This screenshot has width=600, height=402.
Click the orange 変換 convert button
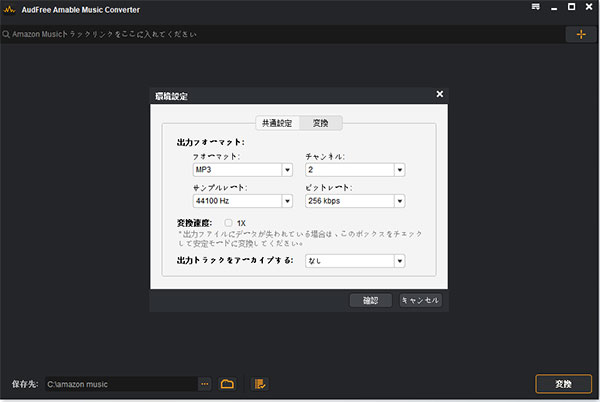[563, 384]
